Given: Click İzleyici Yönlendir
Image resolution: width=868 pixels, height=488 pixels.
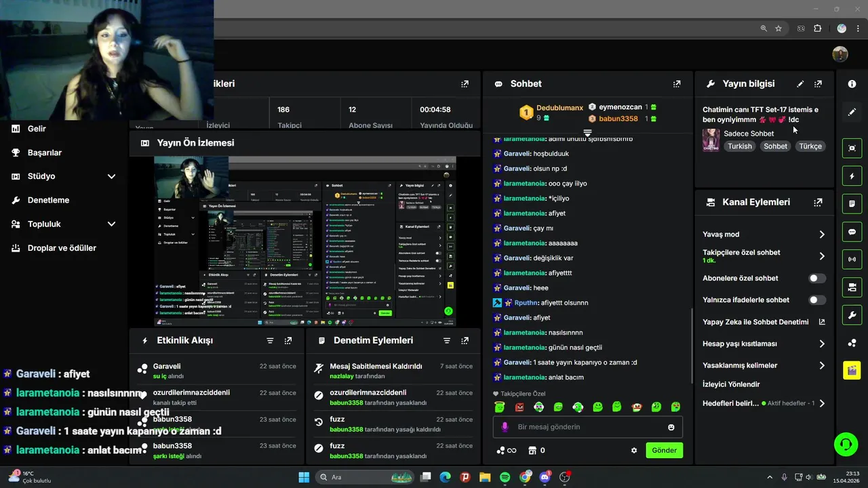Looking at the screenshot, I should pyautogui.click(x=731, y=384).
